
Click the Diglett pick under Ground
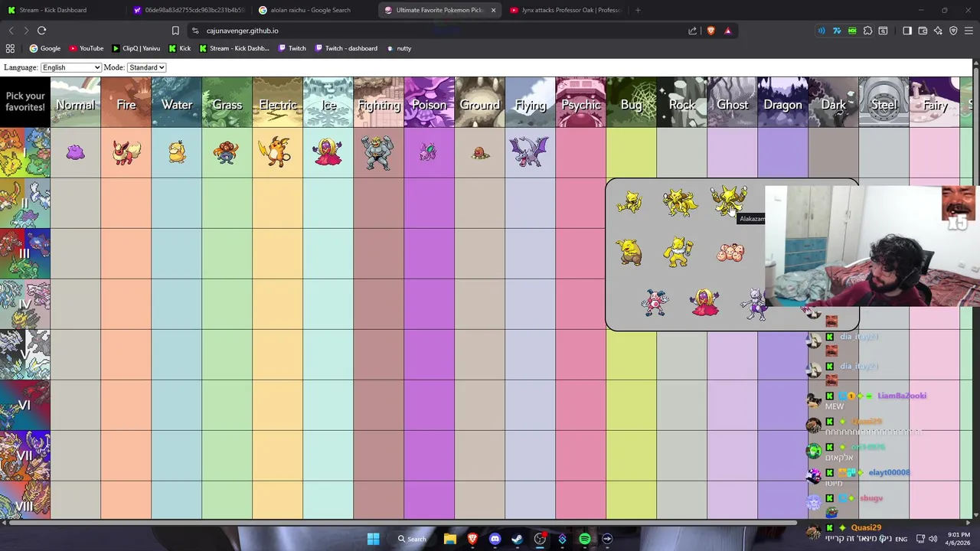[x=480, y=152]
